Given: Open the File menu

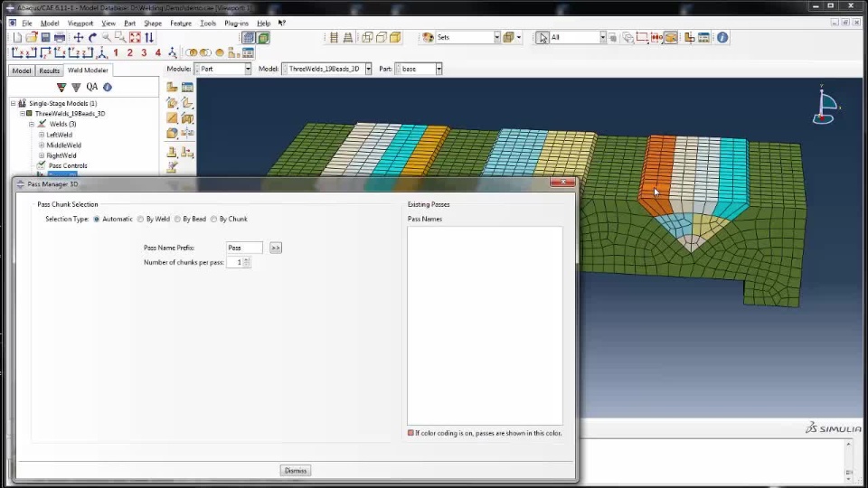Looking at the screenshot, I should (26, 23).
